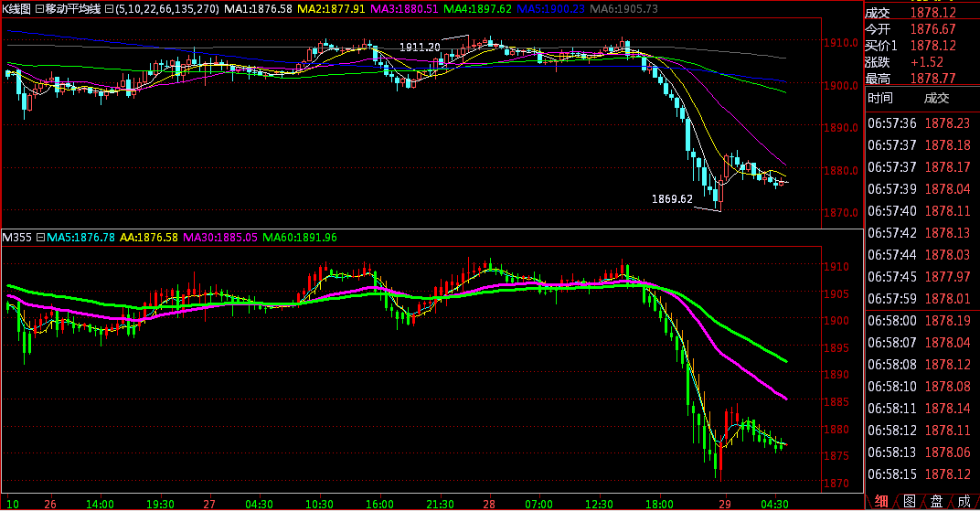Select the 06:58:00 trade row in tick list
980x511 pixels.
[921, 321]
